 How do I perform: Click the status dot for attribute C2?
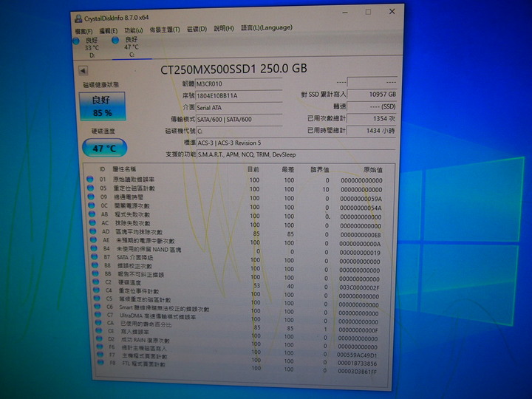click(96, 282)
